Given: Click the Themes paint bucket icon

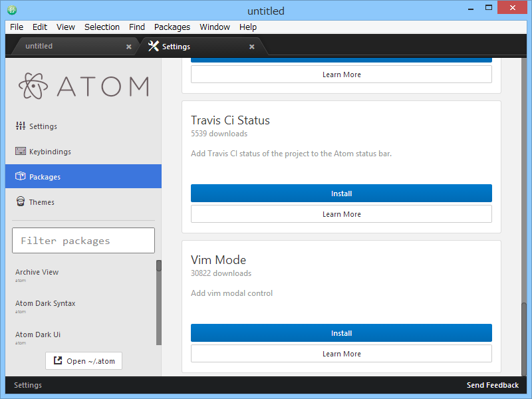Looking at the screenshot, I should (x=21, y=201).
